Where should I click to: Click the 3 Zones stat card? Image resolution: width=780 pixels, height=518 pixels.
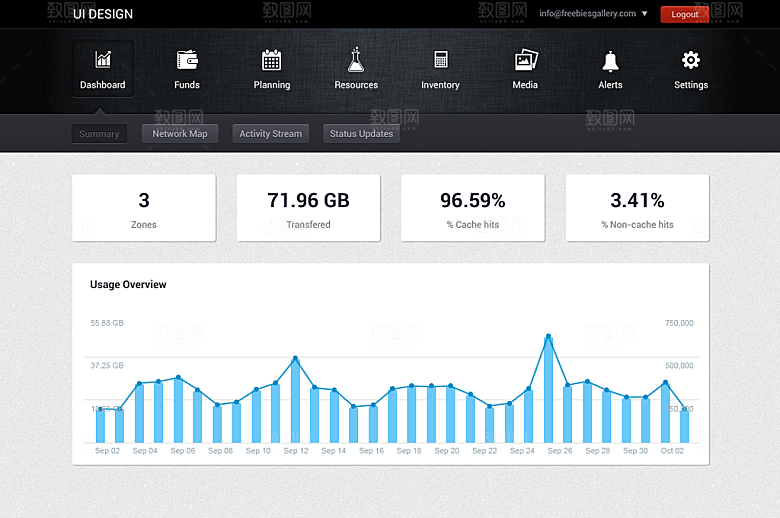pos(144,208)
